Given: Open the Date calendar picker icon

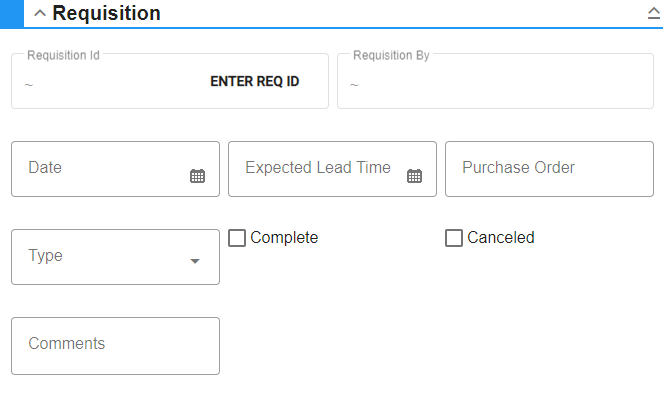Looking at the screenshot, I should (x=197, y=176).
